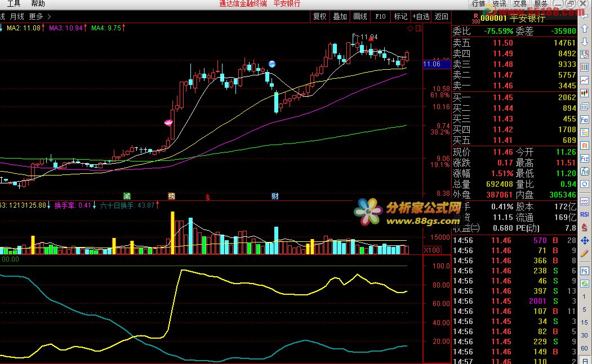Image resolution: width=592 pixels, height=364 pixels.
Task: Open the f(x) formula icon
Action: coord(585,171)
